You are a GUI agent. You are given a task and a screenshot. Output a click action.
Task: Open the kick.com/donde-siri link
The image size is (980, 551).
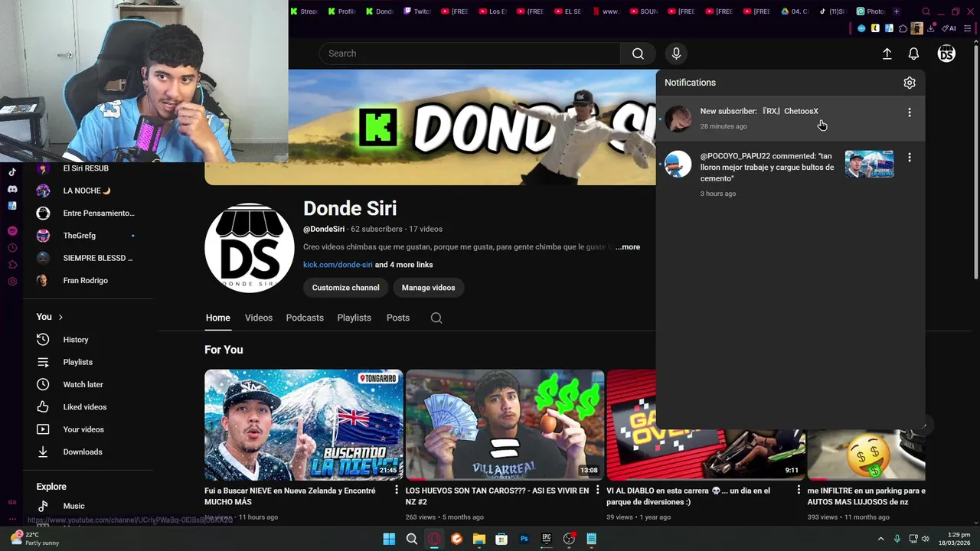click(x=338, y=265)
